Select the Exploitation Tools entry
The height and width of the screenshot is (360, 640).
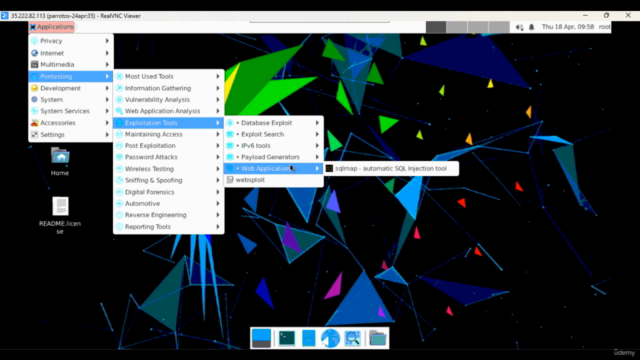pos(169,123)
